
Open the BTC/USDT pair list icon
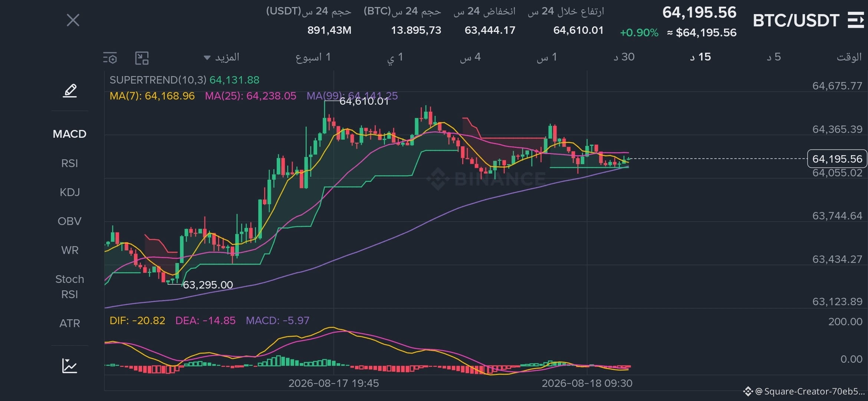click(856, 20)
